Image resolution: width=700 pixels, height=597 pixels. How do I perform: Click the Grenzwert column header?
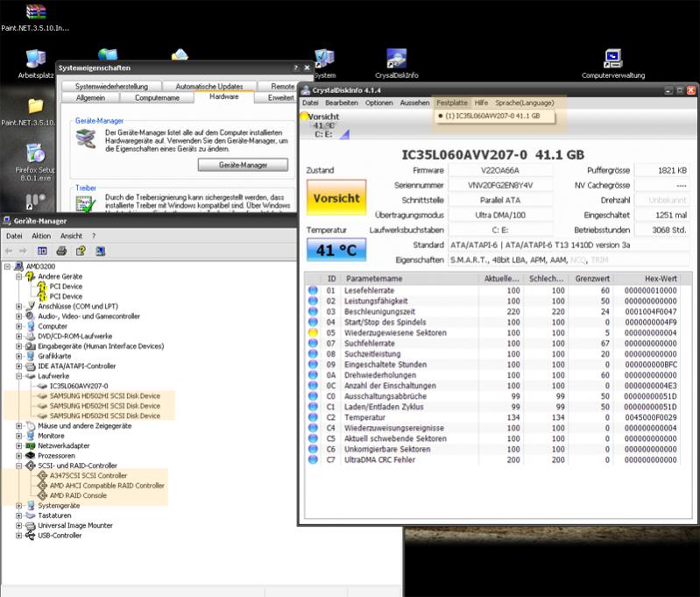point(590,279)
